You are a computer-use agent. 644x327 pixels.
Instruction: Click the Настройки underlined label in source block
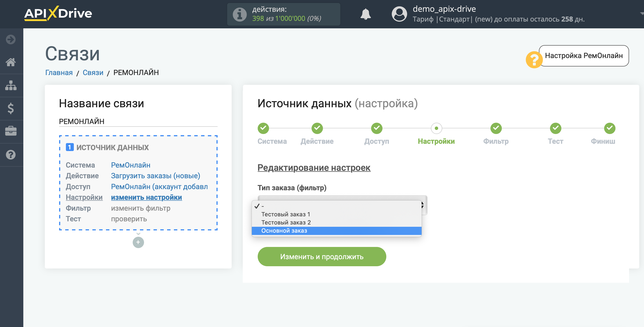coord(84,197)
